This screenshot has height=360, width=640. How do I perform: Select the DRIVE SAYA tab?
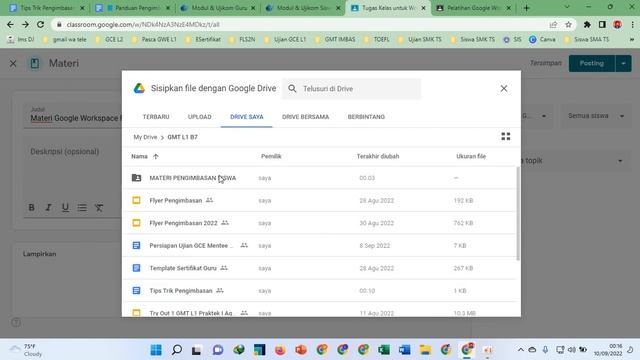tap(247, 117)
